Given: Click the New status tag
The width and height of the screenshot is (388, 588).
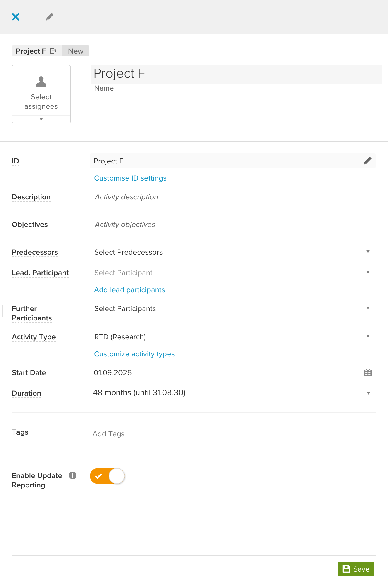Looking at the screenshot, I should (x=76, y=51).
